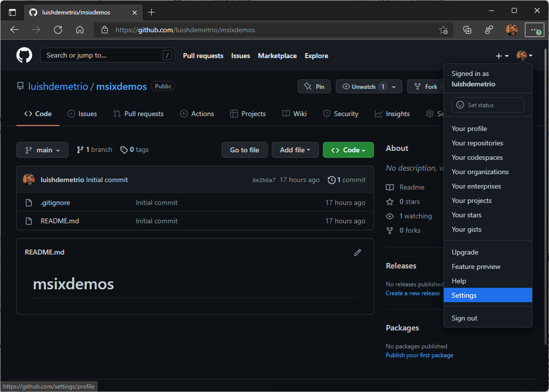Open Explore in top navigation

pos(317,56)
